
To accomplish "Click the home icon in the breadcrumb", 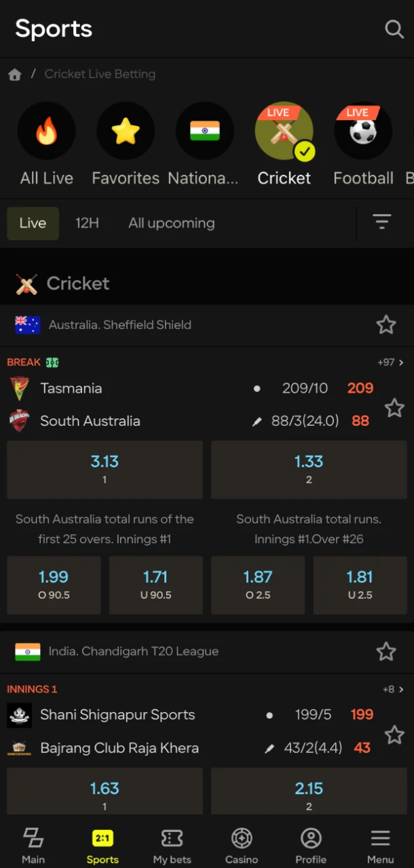I will click(x=14, y=75).
